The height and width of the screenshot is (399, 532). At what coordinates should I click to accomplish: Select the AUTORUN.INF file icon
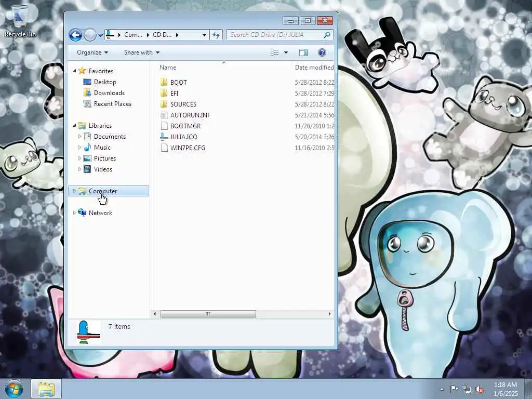(x=164, y=115)
